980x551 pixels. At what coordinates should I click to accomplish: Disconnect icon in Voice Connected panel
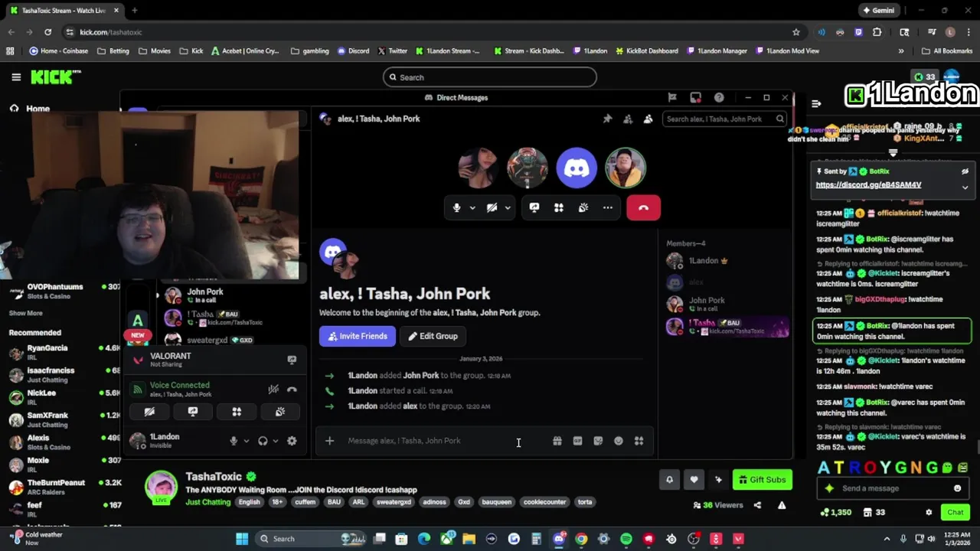pos(292,390)
